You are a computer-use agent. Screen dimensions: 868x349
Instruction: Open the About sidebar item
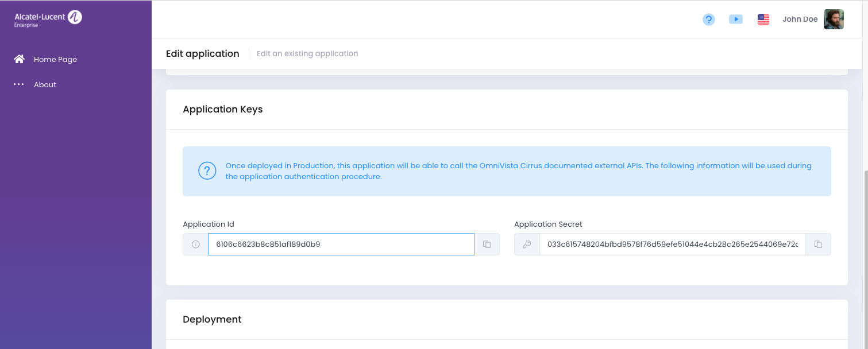point(45,84)
